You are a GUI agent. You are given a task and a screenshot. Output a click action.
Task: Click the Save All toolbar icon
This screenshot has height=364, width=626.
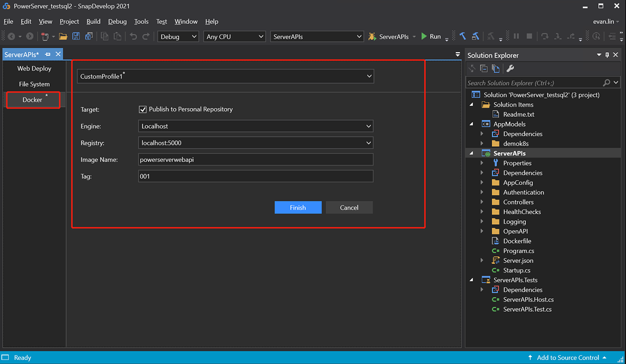click(89, 36)
